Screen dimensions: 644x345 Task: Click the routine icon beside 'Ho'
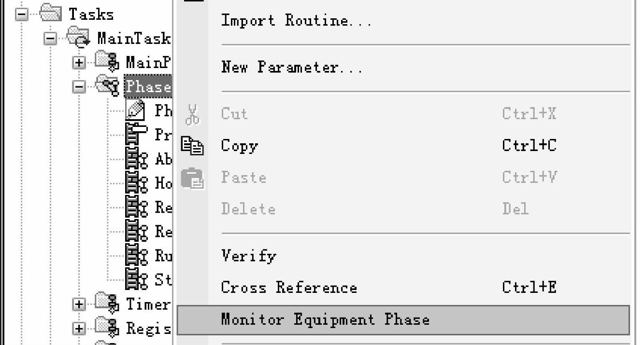click(x=137, y=183)
